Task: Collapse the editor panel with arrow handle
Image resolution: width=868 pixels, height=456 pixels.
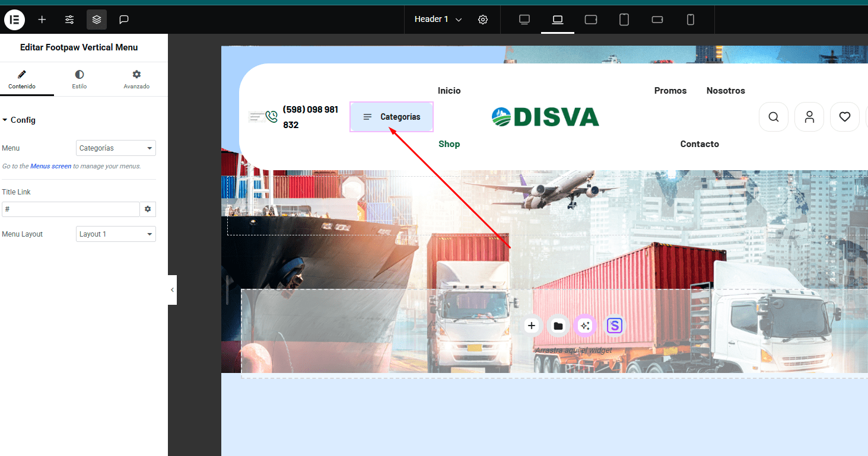Action: [x=172, y=290]
